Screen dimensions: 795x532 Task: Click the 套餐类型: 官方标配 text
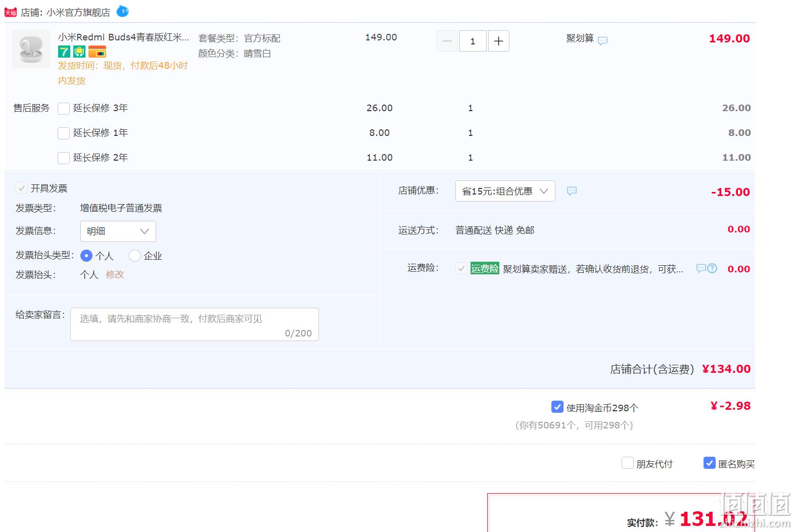point(239,38)
